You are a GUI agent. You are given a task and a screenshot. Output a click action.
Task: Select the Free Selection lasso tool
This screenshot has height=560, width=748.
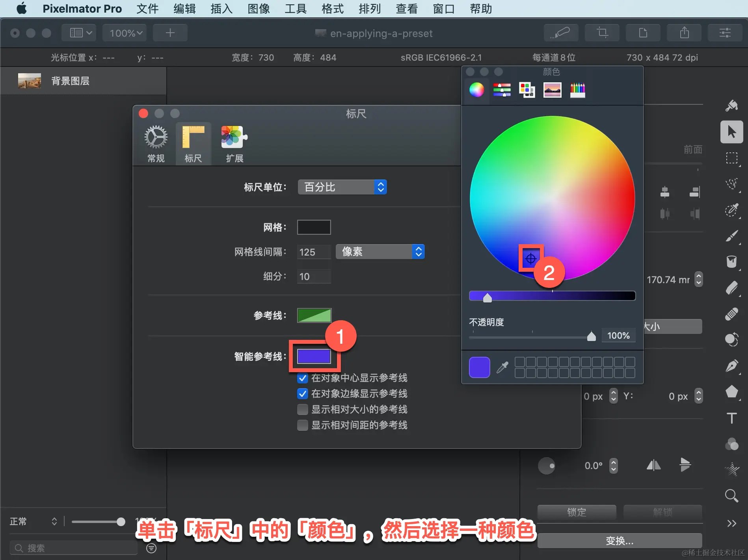pyautogui.click(x=732, y=184)
